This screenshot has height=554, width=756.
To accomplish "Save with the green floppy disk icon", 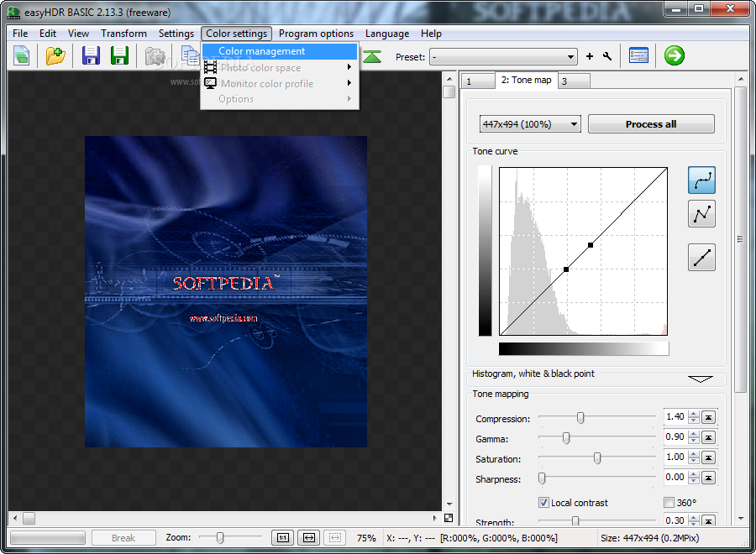I will pos(119,55).
